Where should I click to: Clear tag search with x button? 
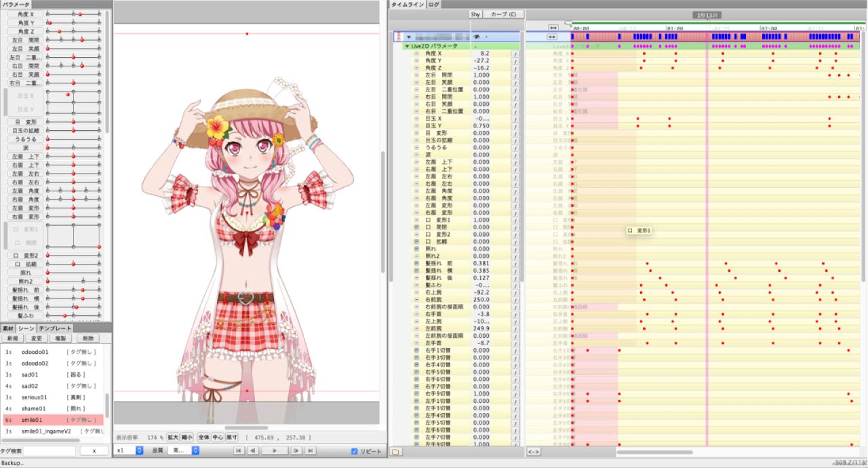click(x=94, y=451)
